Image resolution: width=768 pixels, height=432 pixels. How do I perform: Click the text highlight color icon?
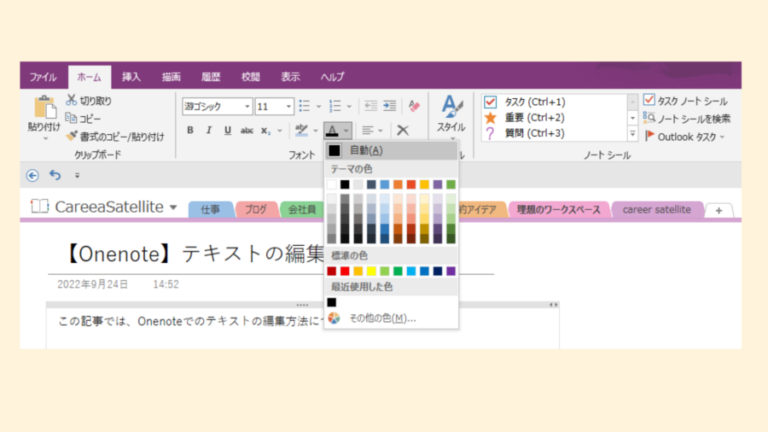[x=301, y=130]
